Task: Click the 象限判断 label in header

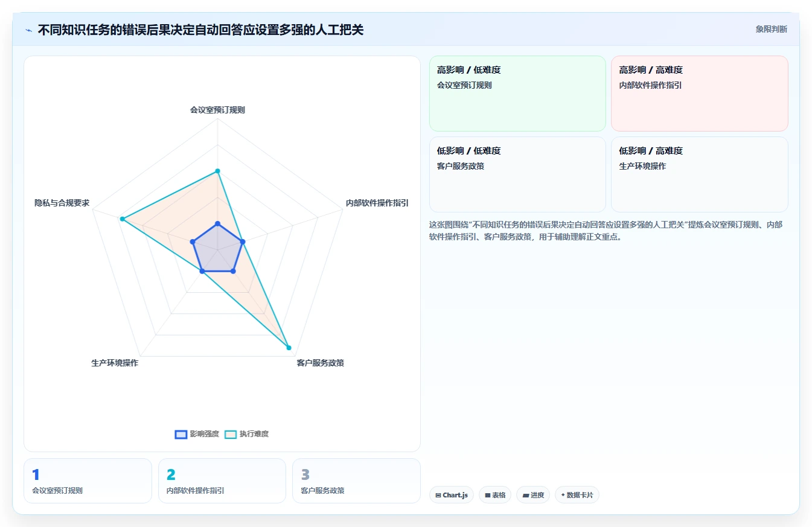Action: (771, 29)
